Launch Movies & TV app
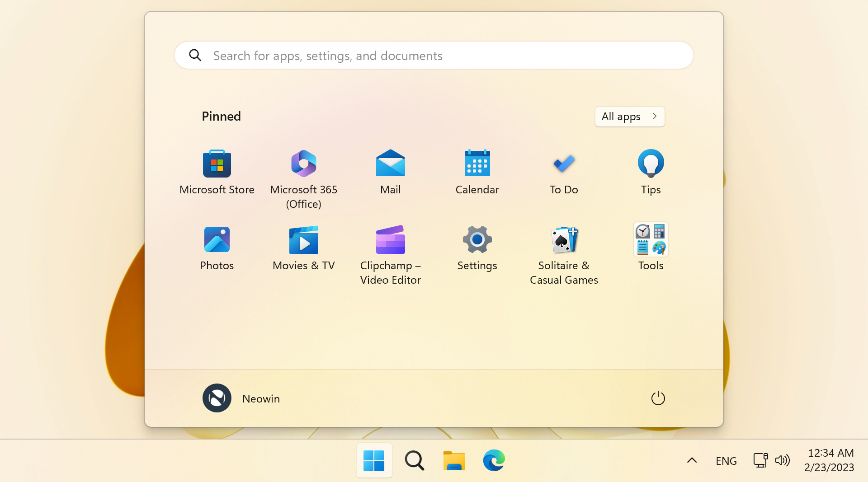The height and width of the screenshot is (482, 868). coord(304,248)
